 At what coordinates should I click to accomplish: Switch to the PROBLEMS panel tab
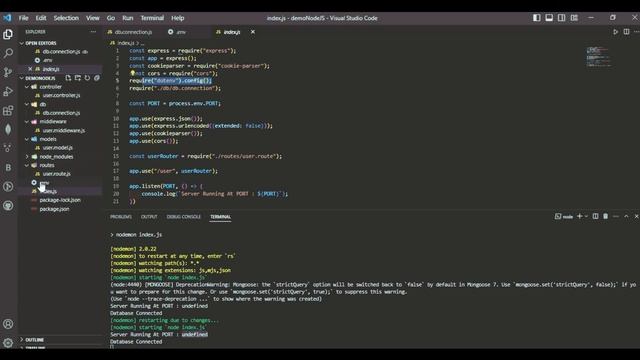121,217
